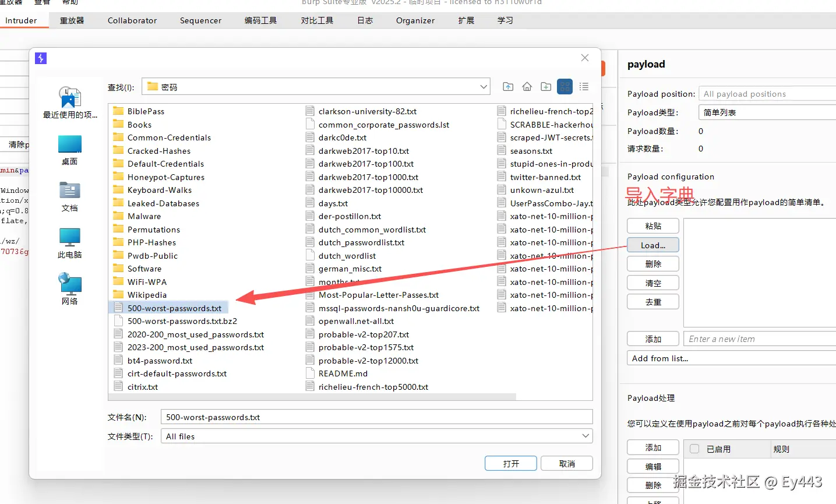
Task: Switch to details list view icon
Action: click(x=584, y=87)
